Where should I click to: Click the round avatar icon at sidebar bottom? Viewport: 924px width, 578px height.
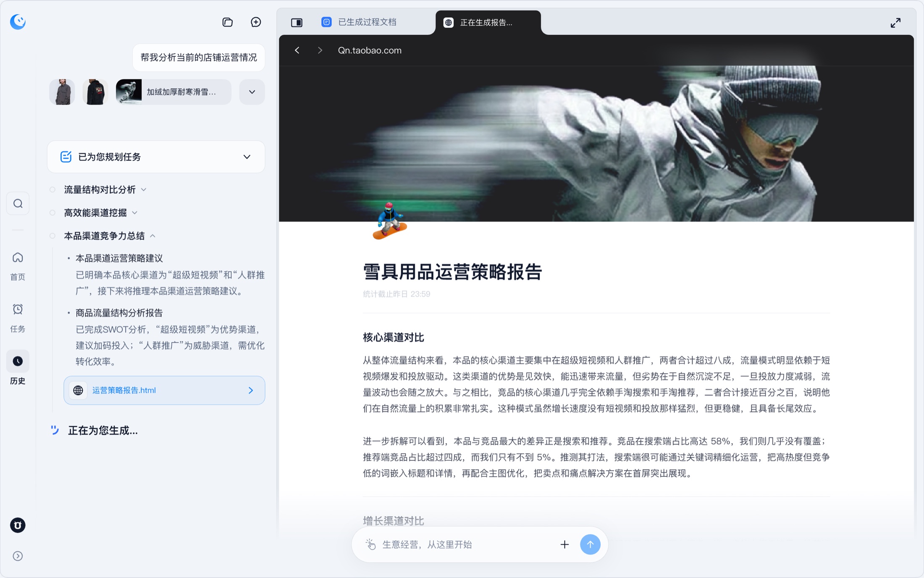(18, 525)
